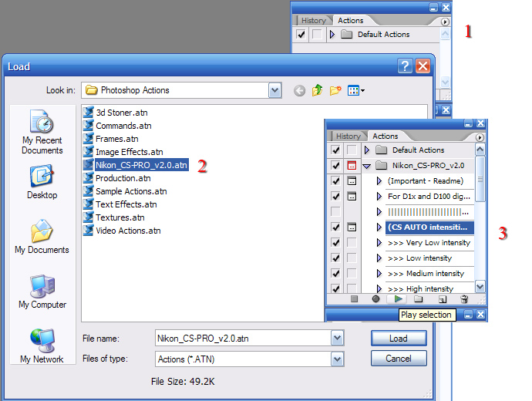Image resolution: width=532 pixels, height=401 pixels.
Task: Toggle dialog icon for CS AUTO intensity action
Action: pyautogui.click(x=352, y=227)
